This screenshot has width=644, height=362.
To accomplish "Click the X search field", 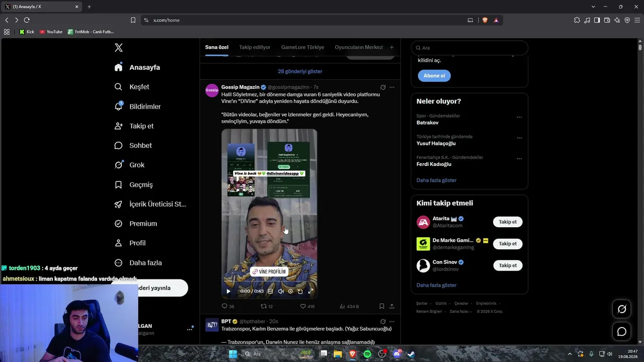I will (469, 48).
